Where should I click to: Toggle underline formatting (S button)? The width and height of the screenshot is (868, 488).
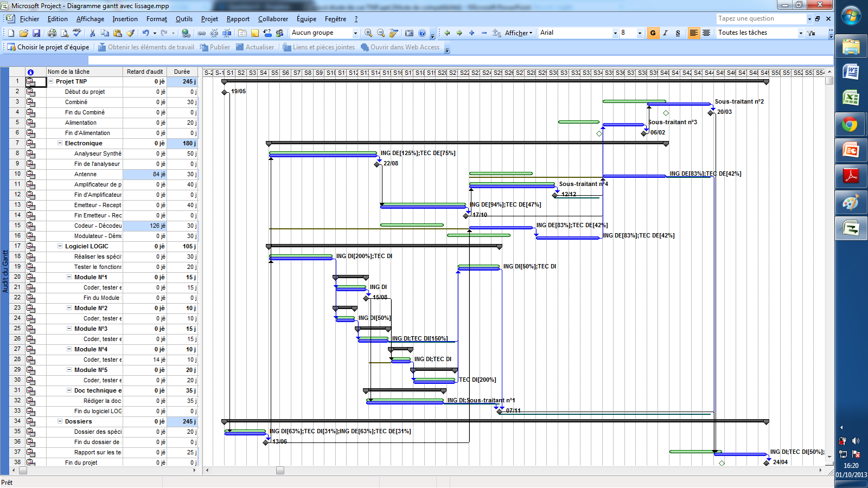coord(678,33)
